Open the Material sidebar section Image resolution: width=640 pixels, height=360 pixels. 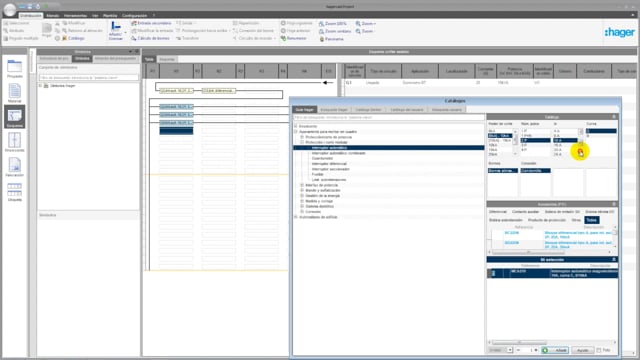click(14, 93)
